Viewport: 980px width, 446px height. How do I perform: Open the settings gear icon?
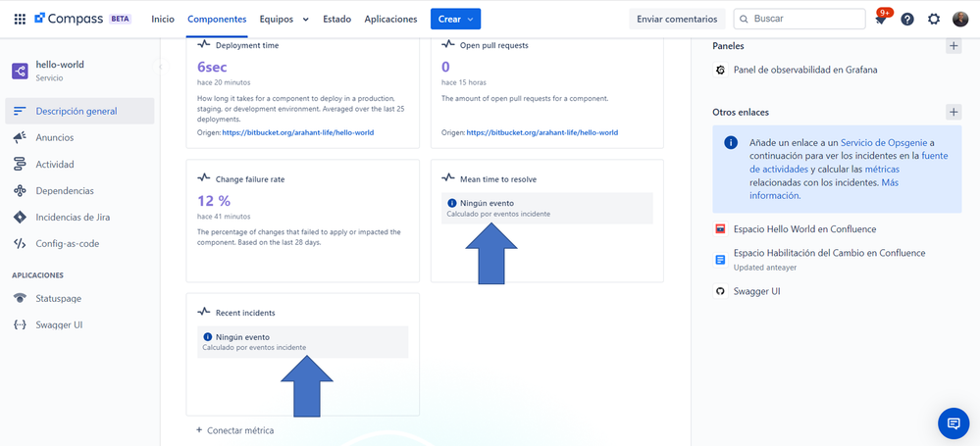[x=934, y=19]
